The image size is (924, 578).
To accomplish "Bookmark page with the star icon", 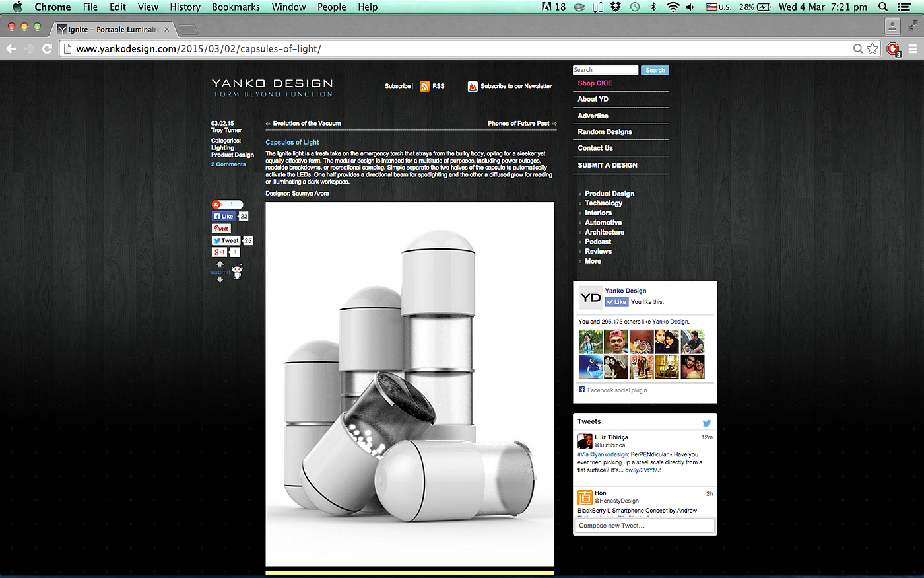I will tap(873, 48).
